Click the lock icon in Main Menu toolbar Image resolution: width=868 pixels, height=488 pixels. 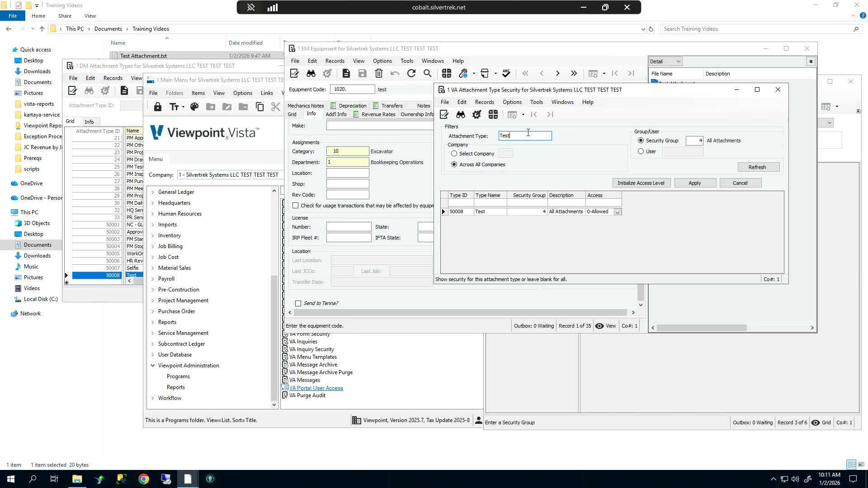[x=157, y=107]
